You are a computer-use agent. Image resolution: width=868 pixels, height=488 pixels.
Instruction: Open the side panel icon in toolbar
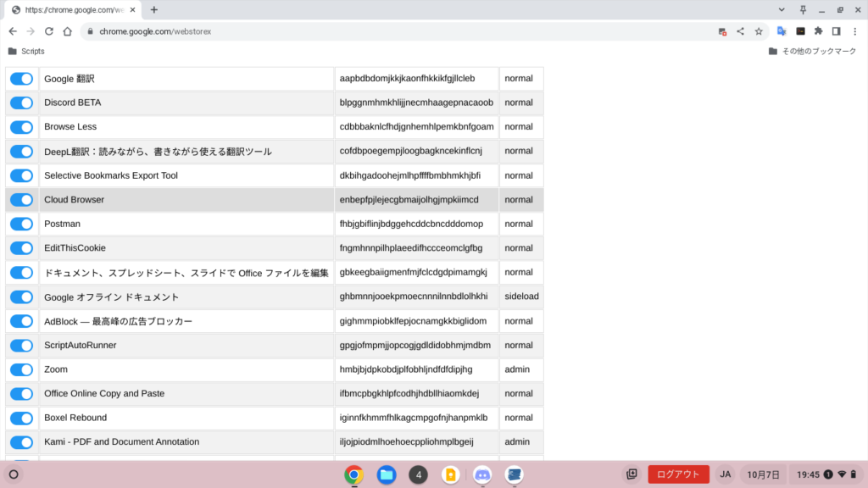coord(836,31)
